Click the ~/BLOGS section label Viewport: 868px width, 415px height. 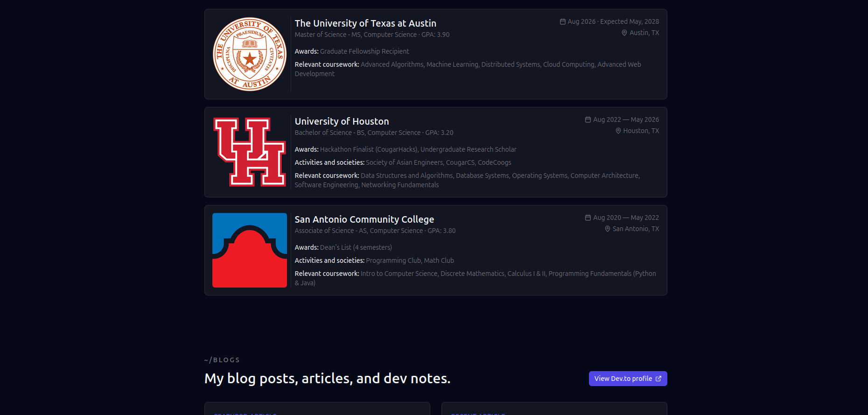click(222, 360)
